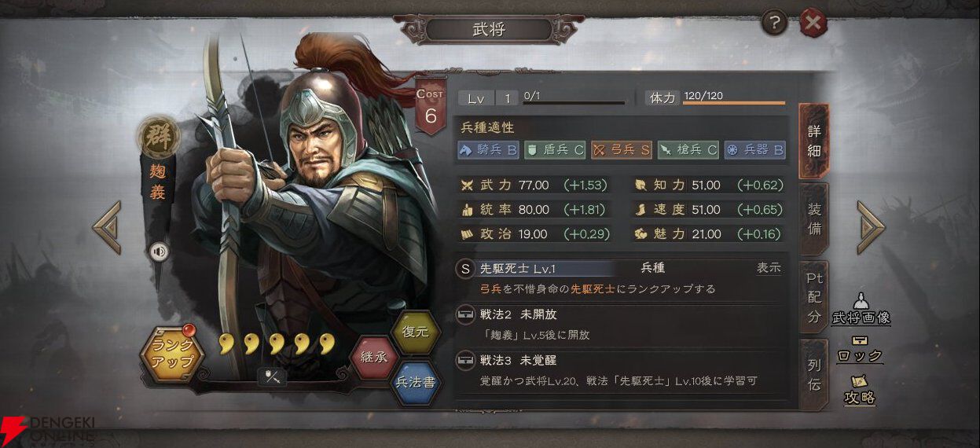Viewport: 980px width, 448px height.
Task: Click the crossed weapons icon below stars
Action: pos(272,378)
